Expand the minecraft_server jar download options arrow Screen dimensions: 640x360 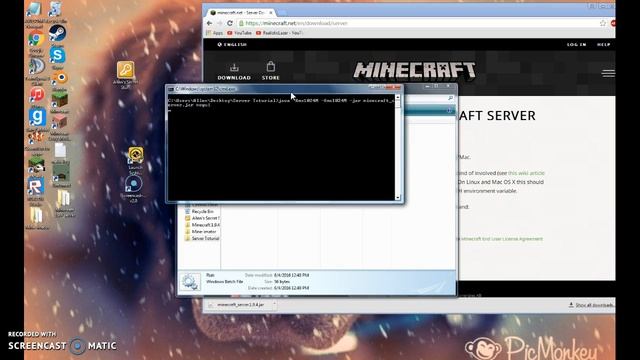coord(274,304)
